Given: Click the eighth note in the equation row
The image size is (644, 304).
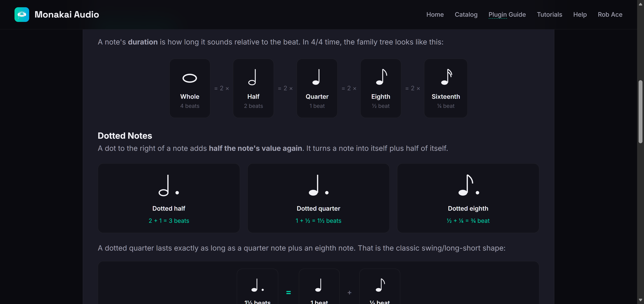Looking at the screenshot, I should (380, 285).
